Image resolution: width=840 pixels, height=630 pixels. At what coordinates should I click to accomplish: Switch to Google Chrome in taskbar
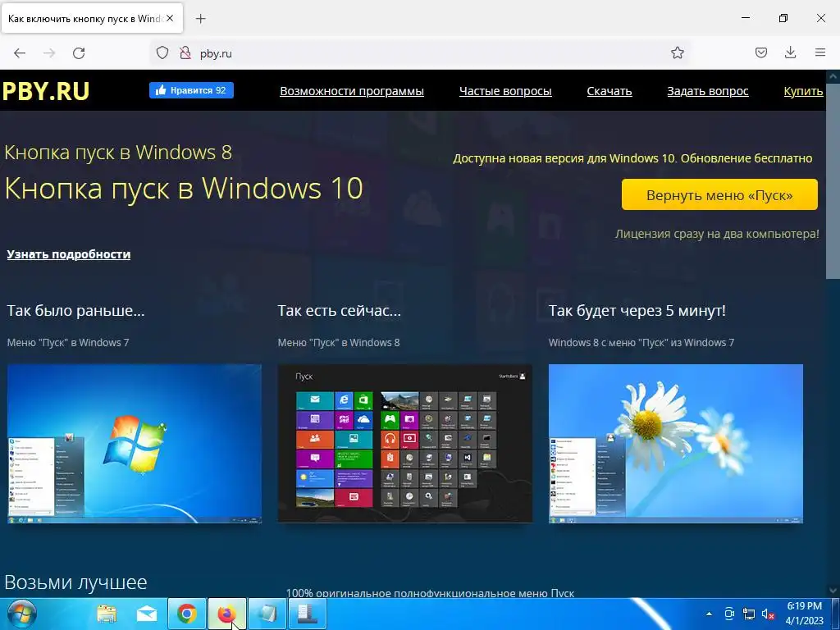click(x=186, y=614)
